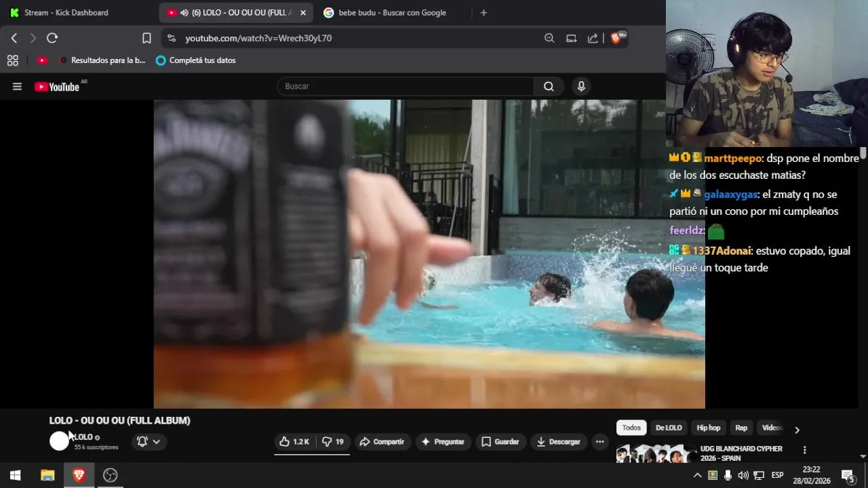Click the video title LOLO - OU OU OU (FULL ALBUM)
Screen dimensions: 868x488
(x=119, y=420)
